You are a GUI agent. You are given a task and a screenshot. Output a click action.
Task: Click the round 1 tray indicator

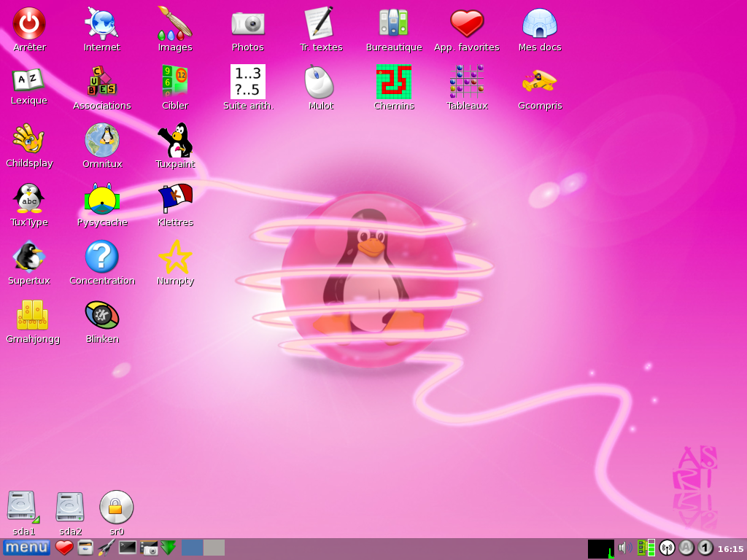pyautogui.click(x=705, y=548)
